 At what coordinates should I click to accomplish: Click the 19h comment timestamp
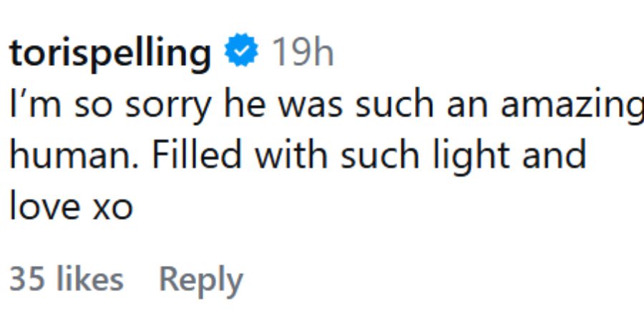click(x=302, y=54)
